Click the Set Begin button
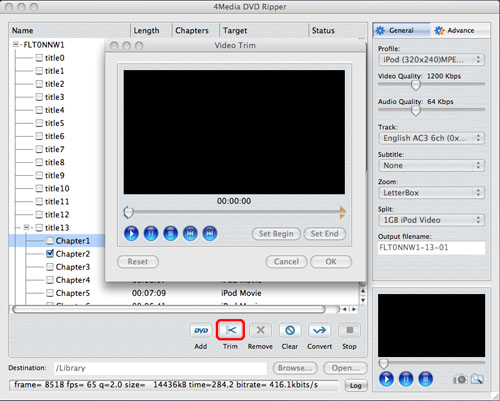 point(276,234)
